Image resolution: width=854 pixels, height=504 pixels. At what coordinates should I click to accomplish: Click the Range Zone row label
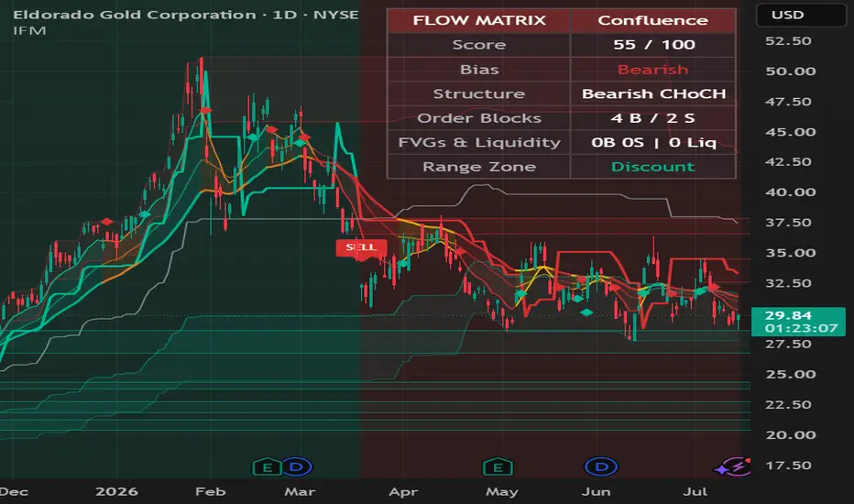[x=478, y=167]
